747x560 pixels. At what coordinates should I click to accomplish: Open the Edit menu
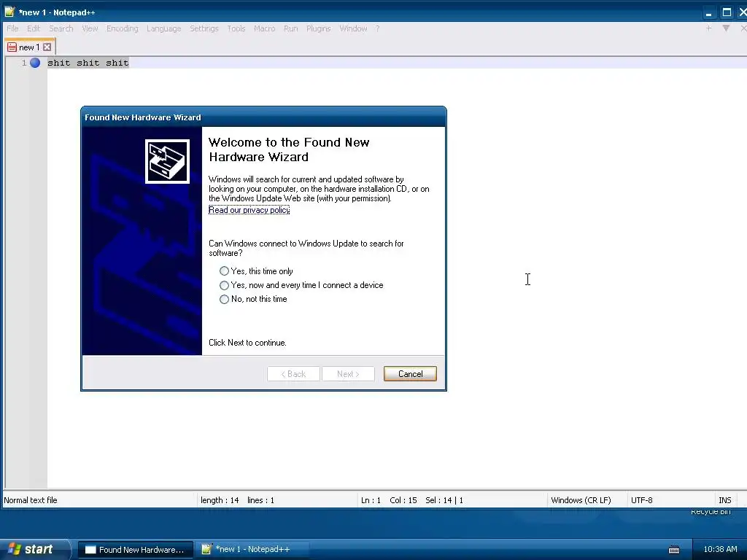(x=34, y=28)
